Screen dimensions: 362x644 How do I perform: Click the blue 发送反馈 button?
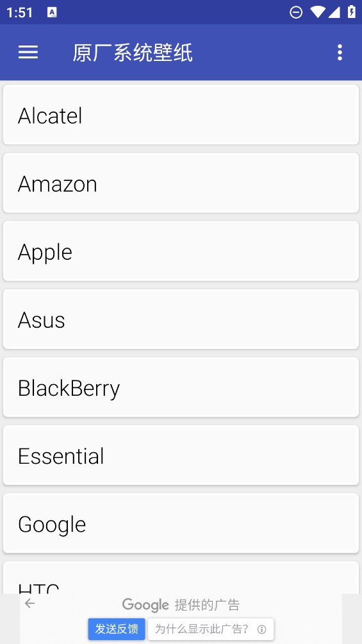point(117,629)
